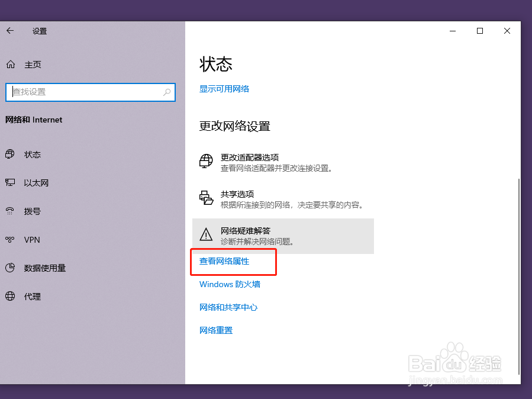This screenshot has width=532, height=399.
Task: Select the 拨号 dial-up icon
Action: click(x=10, y=211)
